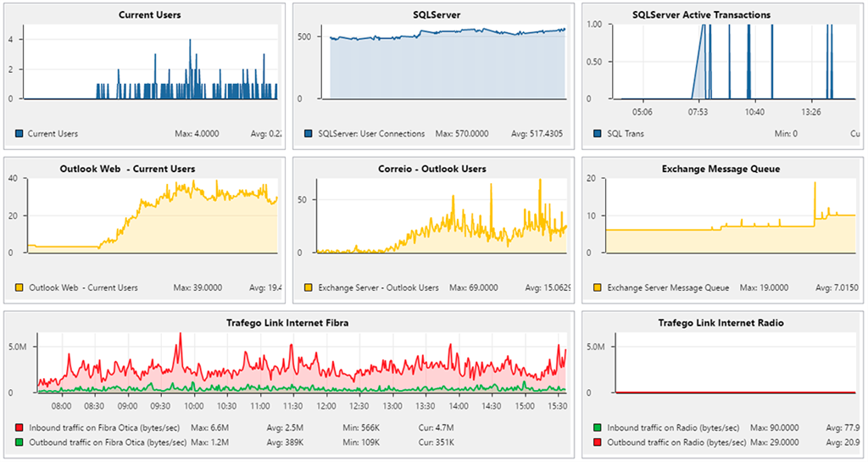The width and height of the screenshot is (868, 462).
Task: Select the SQLServer Active Transactions title
Action: click(x=701, y=15)
